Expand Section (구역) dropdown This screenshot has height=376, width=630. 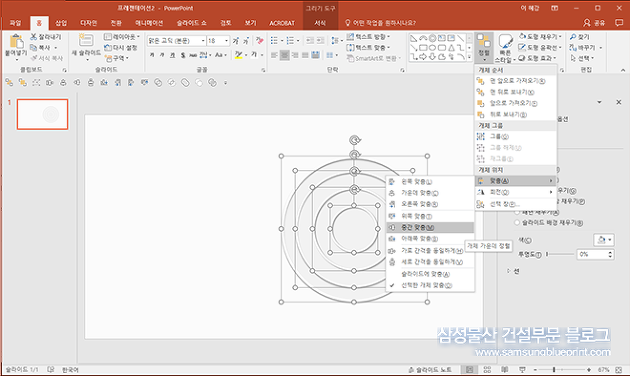(x=117, y=58)
